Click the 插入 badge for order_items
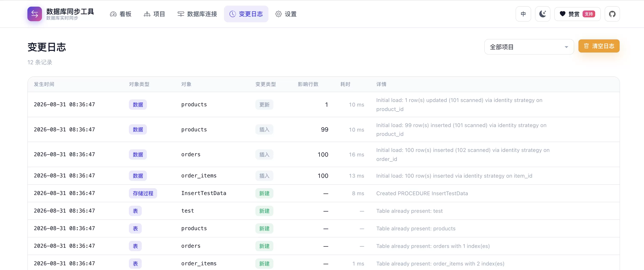This screenshot has height=270, width=644. (264, 176)
